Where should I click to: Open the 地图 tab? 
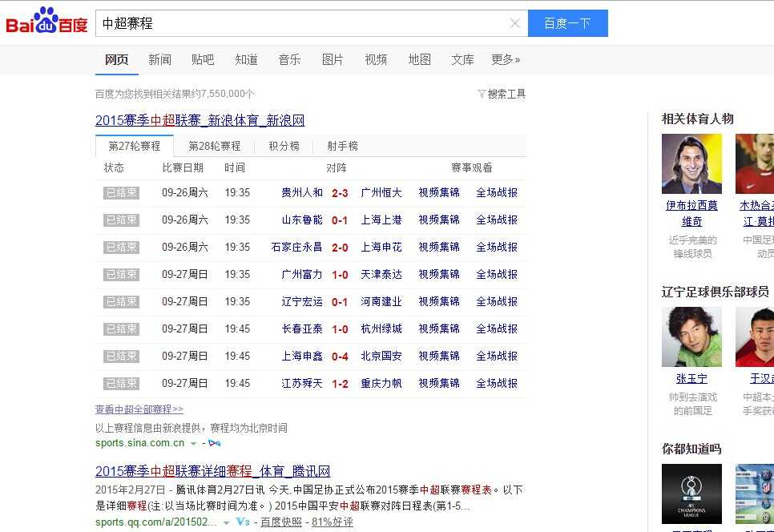[420, 60]
